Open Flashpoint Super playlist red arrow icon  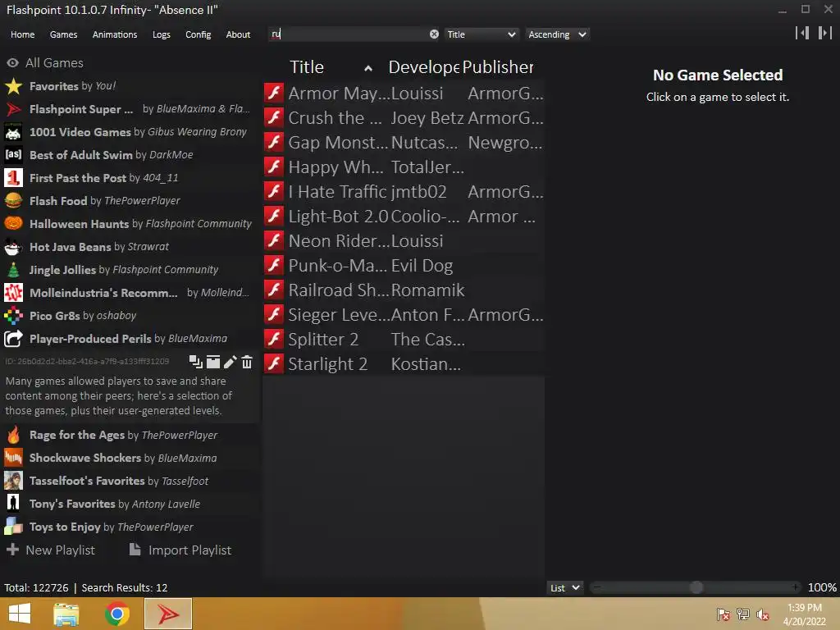pyautogui.click(x=13, y=109)
